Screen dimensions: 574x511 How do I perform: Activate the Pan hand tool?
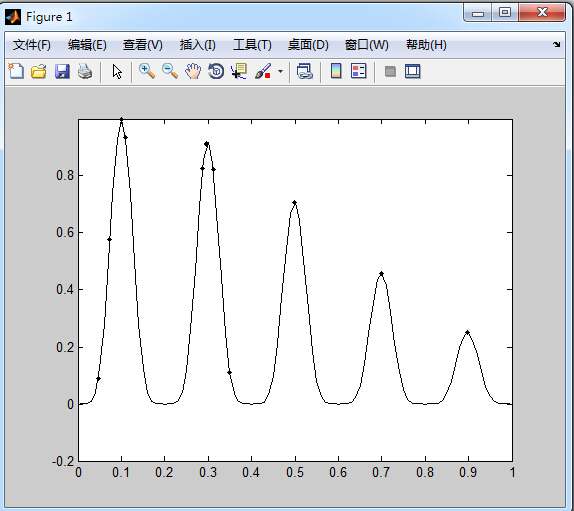click(193, 71)
